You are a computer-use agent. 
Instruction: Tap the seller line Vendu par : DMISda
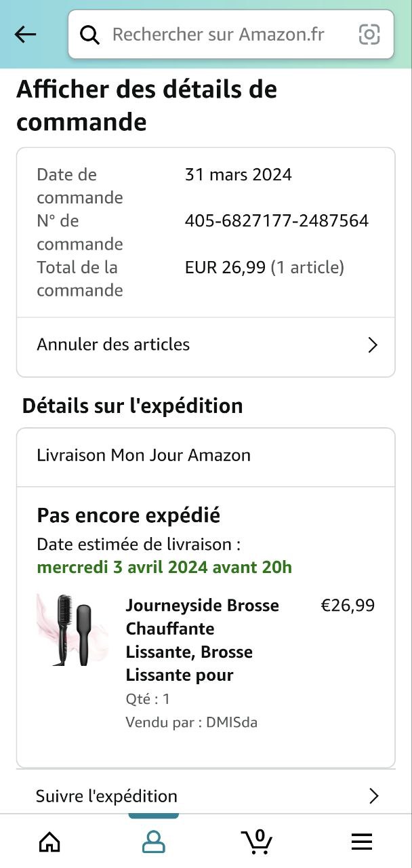192,722
